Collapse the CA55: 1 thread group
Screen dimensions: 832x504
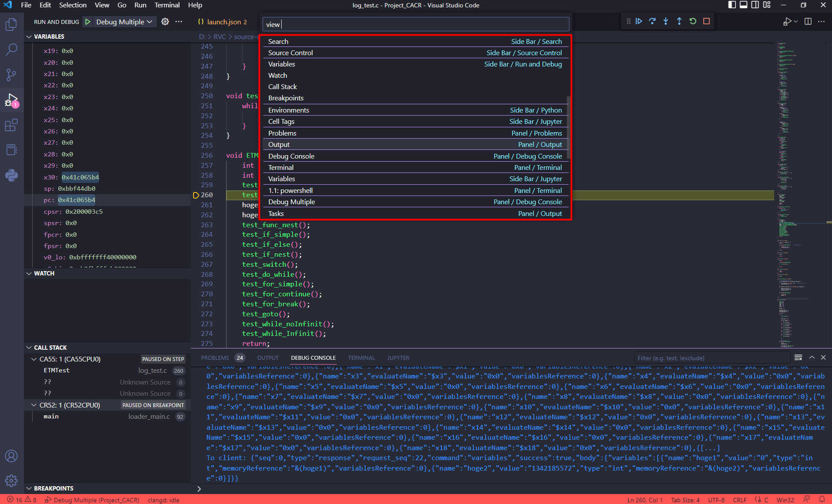click(x=34, y=359)
